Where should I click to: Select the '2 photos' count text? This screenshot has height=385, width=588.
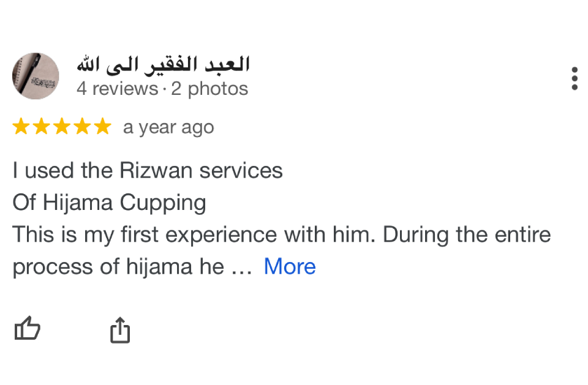point(209,89)
